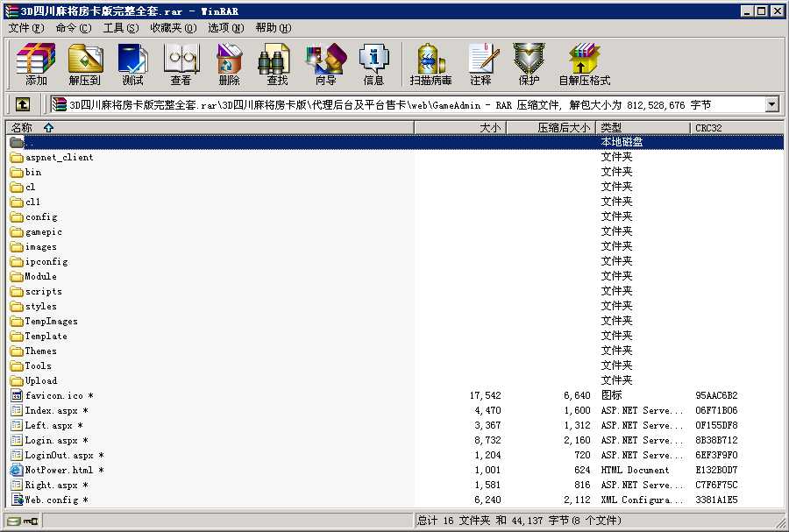Open the Favorites (收藏夹) menu

174,28
